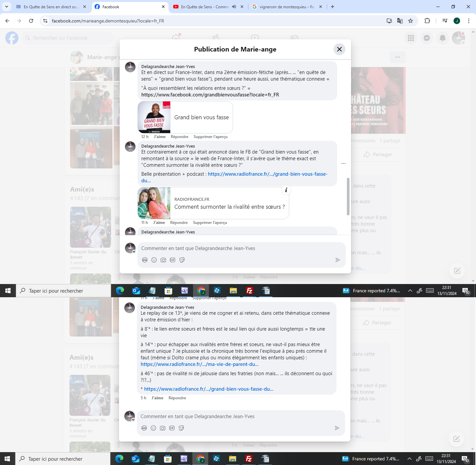The width and height of the screenshot is (476, 465).
Task: Open Windows Start in bottom taskbar
Action: (8, 459)
